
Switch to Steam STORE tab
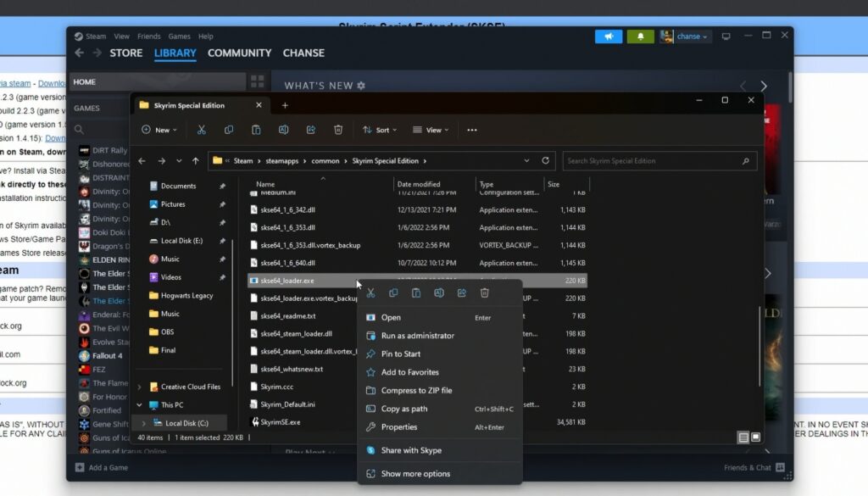[126, 53]
